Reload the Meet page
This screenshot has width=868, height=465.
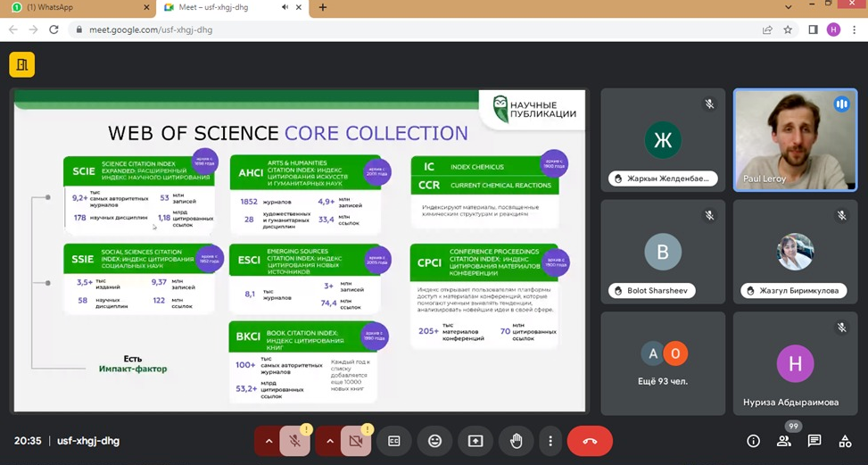point(54,29)
